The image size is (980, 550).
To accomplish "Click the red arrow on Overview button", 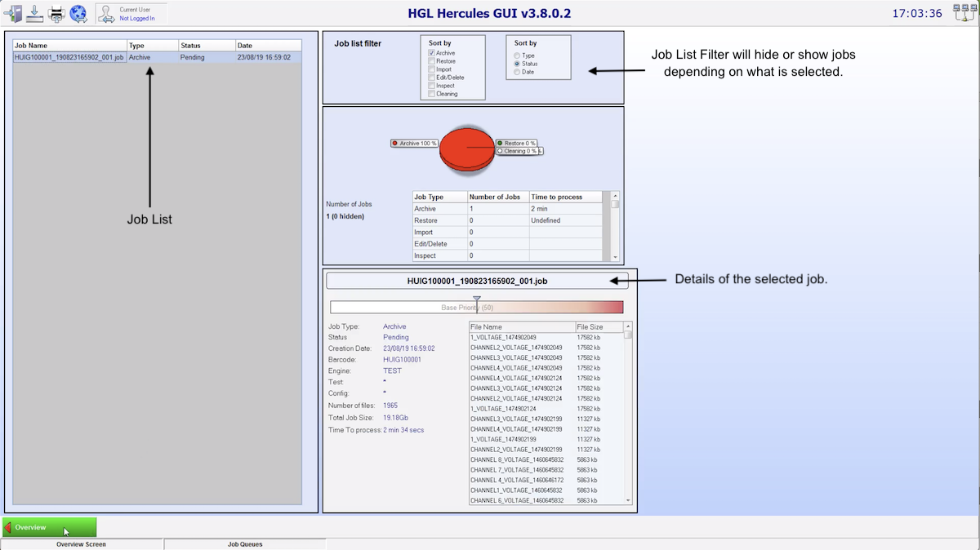I will click(x=8, y=527).
